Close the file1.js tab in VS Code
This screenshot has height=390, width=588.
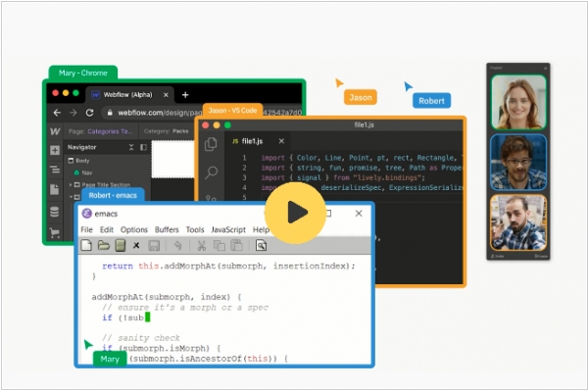click(281, 141)
